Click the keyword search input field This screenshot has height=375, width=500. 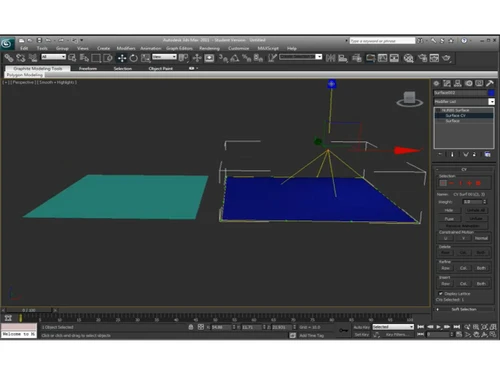pos(382,41)
